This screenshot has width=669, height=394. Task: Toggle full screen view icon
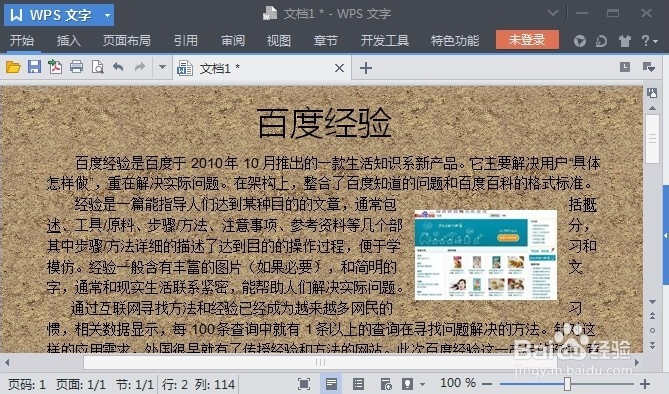[303, 384]
